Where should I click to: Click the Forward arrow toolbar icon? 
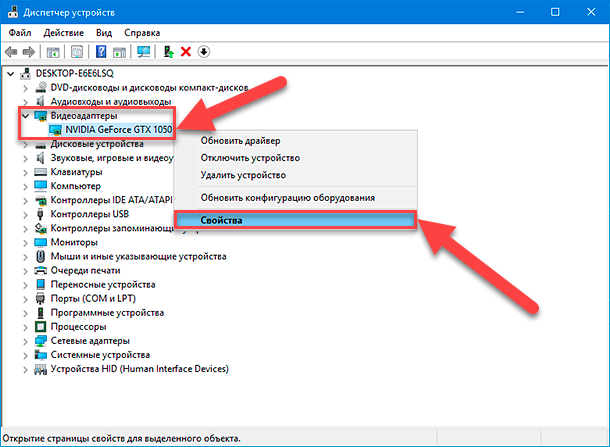[x=29, y=52]
